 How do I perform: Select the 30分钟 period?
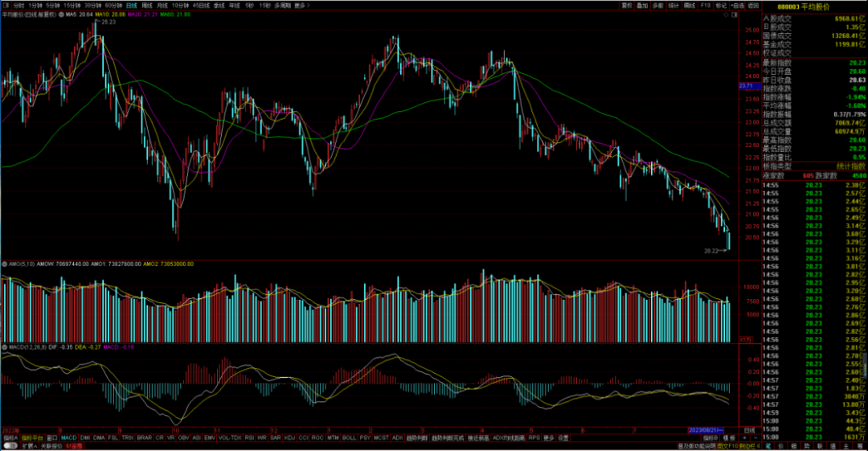pyautogui.click(x=92, y=5)
